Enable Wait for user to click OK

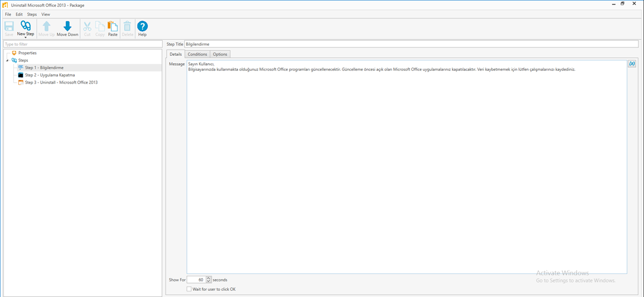[189, 289]
